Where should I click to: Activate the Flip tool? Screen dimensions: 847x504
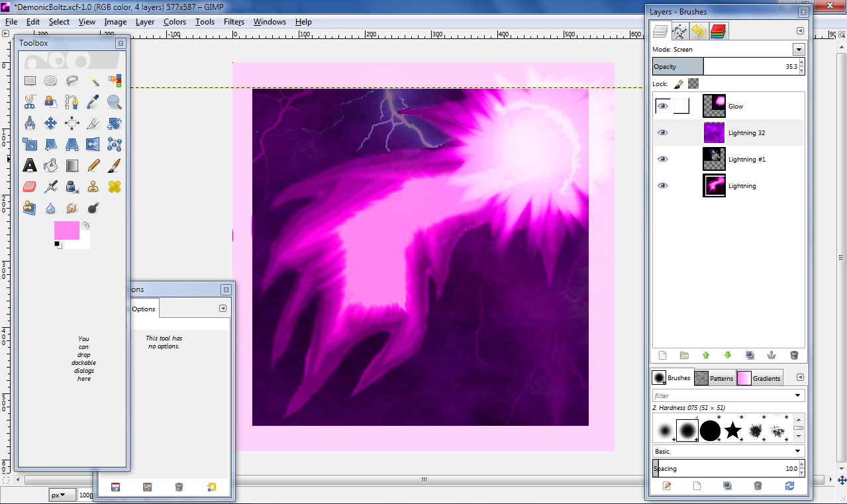(93, 144)
